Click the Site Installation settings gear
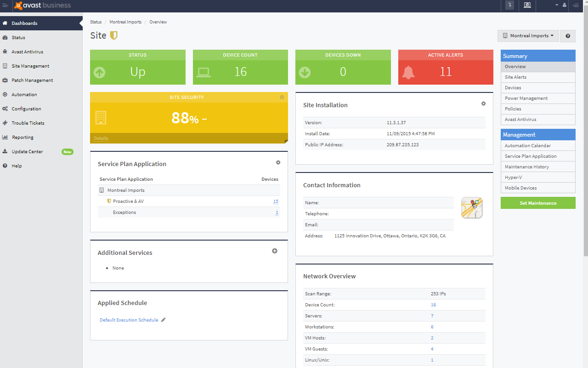This screenshot has width=588, height=368. [x=483, y=103]
